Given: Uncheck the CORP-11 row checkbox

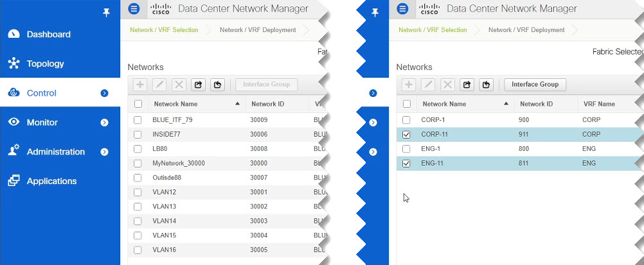Looking at the screenshot, I should click(406, 135).
